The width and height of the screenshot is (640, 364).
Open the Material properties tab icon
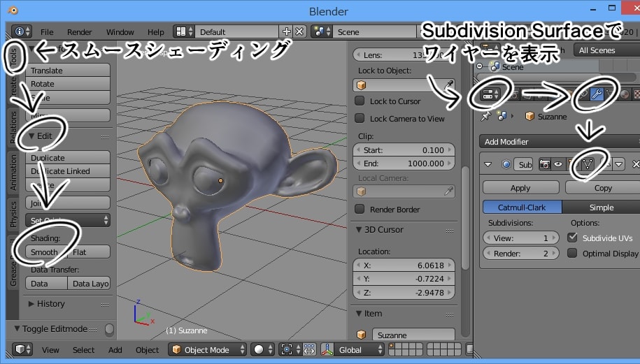coord(625,94)
